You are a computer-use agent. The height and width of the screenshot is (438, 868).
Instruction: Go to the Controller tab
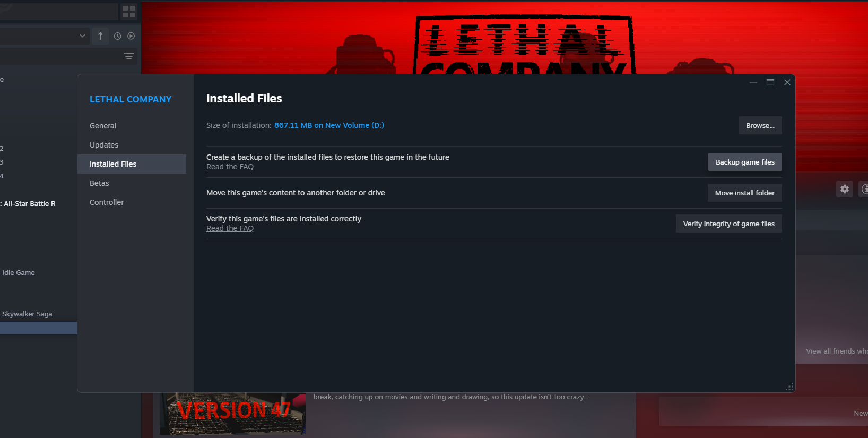(x=107, y=202)
